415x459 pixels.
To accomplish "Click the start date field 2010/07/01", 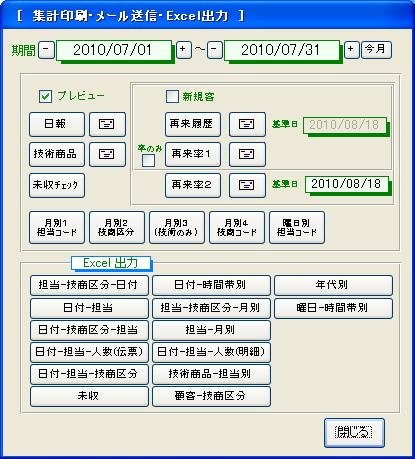I will click(x=114, y=50).
